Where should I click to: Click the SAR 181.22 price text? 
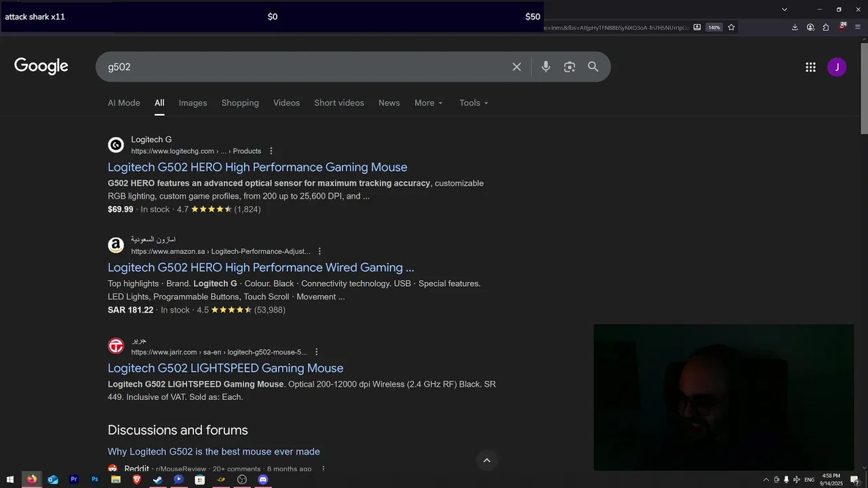tap(131, 310)
